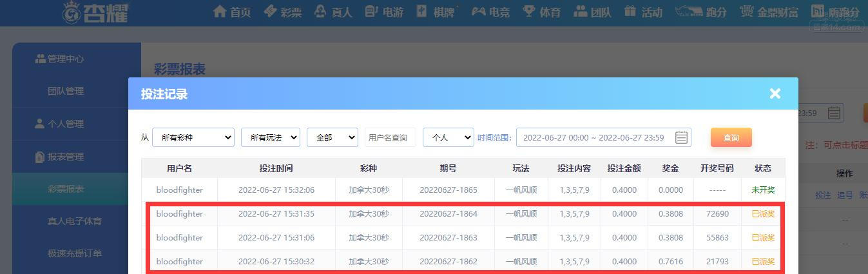Select issue number 20220627-1863

[x=448, y=238]
